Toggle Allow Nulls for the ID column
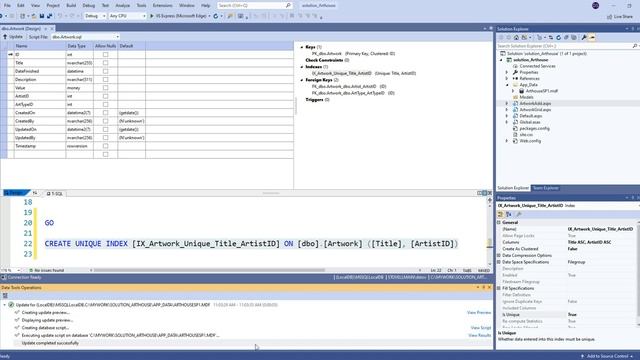The width and height of the screenshot is (640, 360). click(105, 54)
